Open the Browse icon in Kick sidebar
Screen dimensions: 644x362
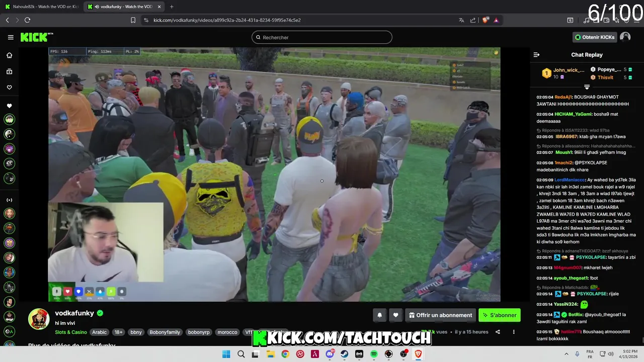pyautogui.click(x=9, y=71)
